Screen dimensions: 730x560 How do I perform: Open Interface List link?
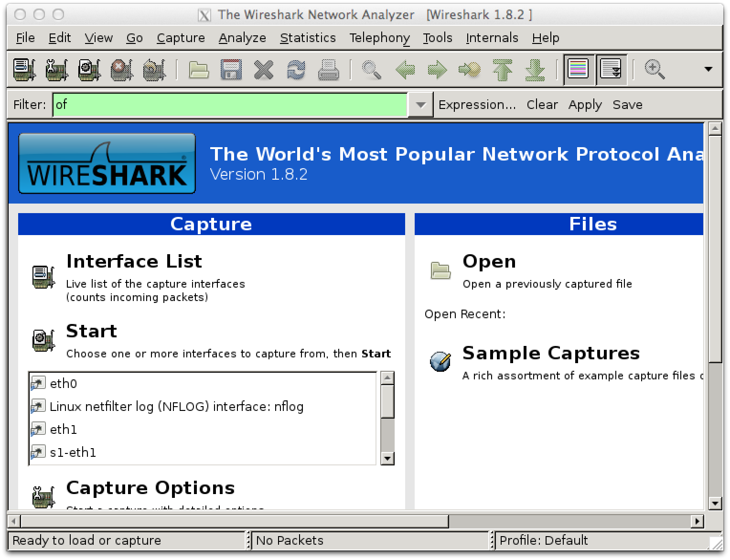[x=134, y=261]
